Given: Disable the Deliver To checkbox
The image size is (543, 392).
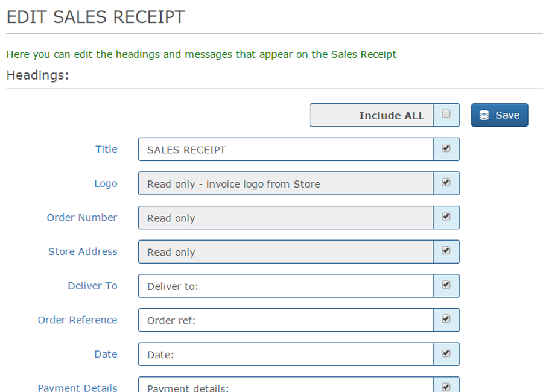Looking at the screenshot, I should pyautogui.click(x=446, y=285).
